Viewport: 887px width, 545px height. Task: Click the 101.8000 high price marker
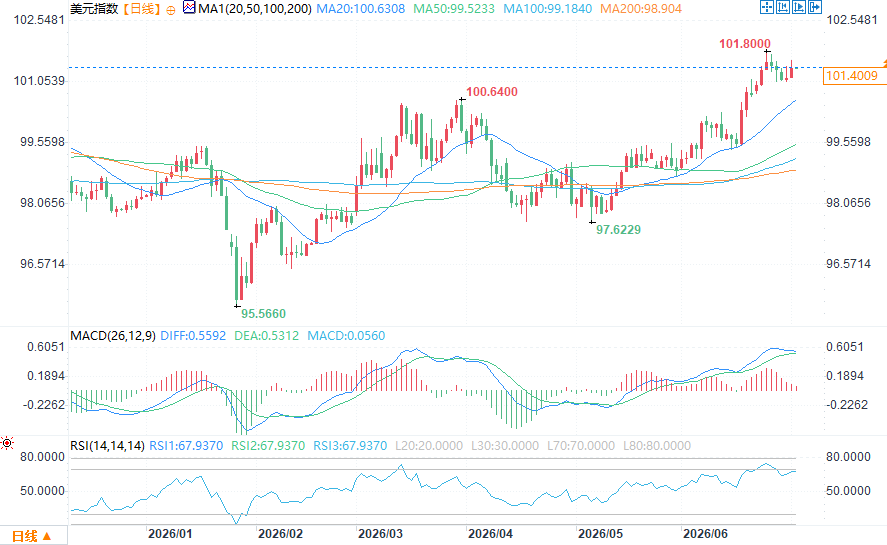[x=744, y=44]
